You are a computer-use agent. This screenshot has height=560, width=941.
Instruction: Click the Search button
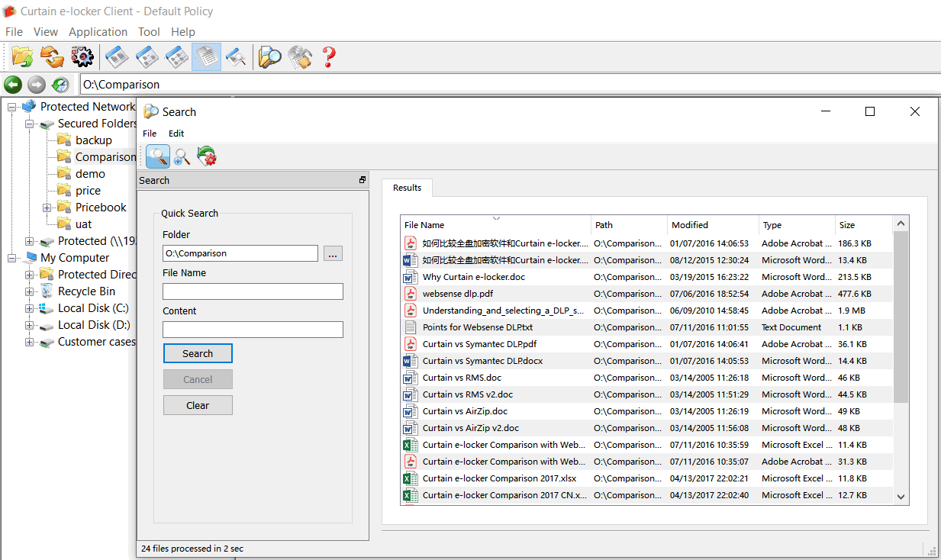pyautogui.click(x=198, y=353)
